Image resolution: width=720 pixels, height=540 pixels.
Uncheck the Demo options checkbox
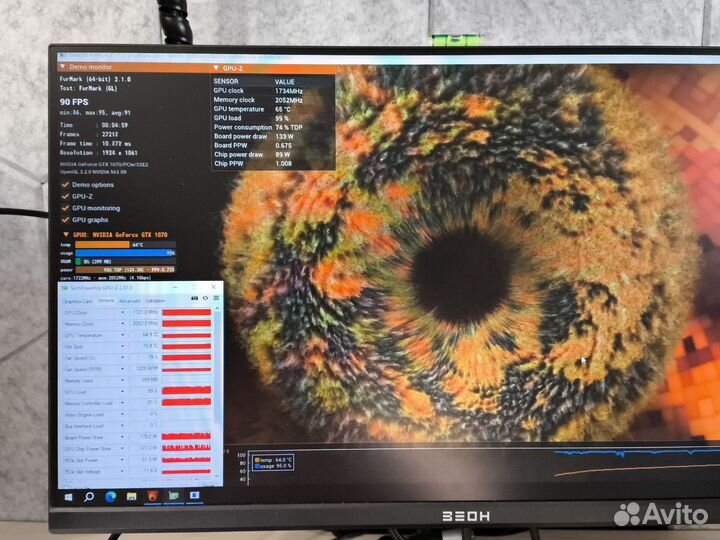[x=65, y=185]
